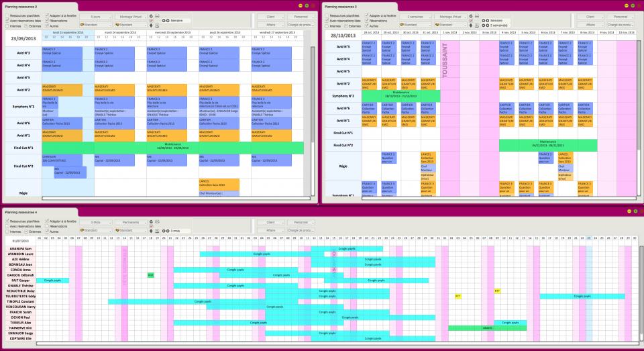The image size is (644, 351).
Task: Go to previous Semaine in Planning ressources 2
Action: click(x=164, y=21)
